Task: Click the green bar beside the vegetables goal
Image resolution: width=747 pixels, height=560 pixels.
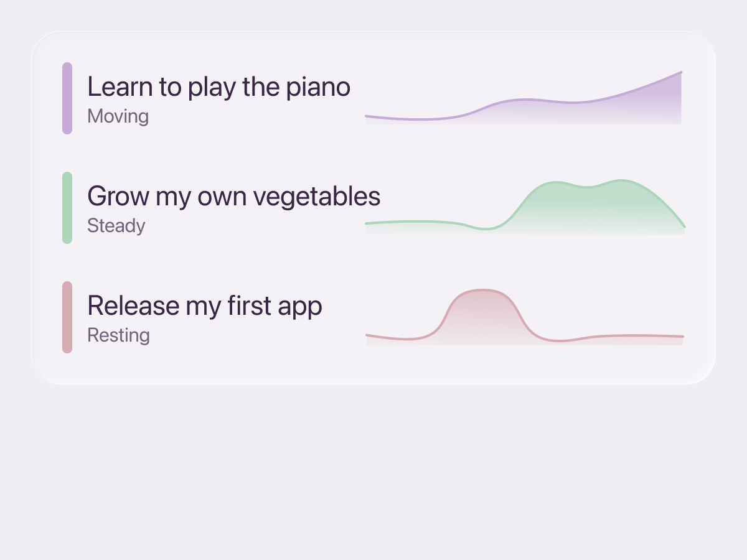Action: pos(67,208)
